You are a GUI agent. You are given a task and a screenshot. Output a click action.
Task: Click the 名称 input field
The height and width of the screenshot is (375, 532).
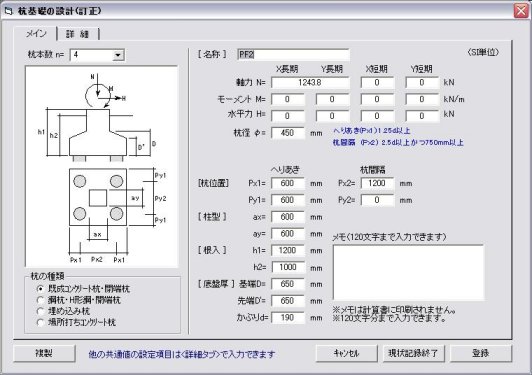pyautogui.click(x=293, y=55)
